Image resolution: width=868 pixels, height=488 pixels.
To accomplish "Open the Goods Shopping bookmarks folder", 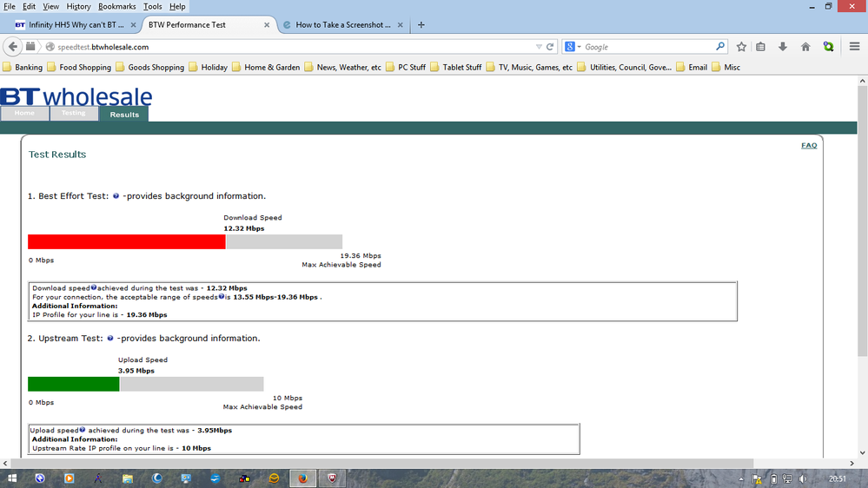I will 149,67.
